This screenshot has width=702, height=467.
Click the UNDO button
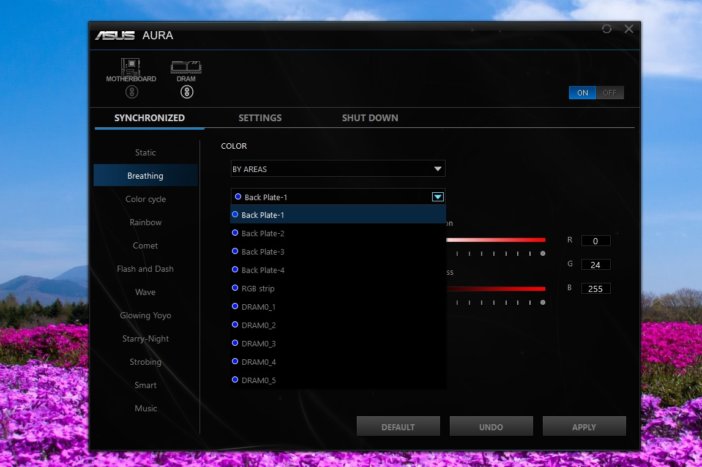[491, 427]
